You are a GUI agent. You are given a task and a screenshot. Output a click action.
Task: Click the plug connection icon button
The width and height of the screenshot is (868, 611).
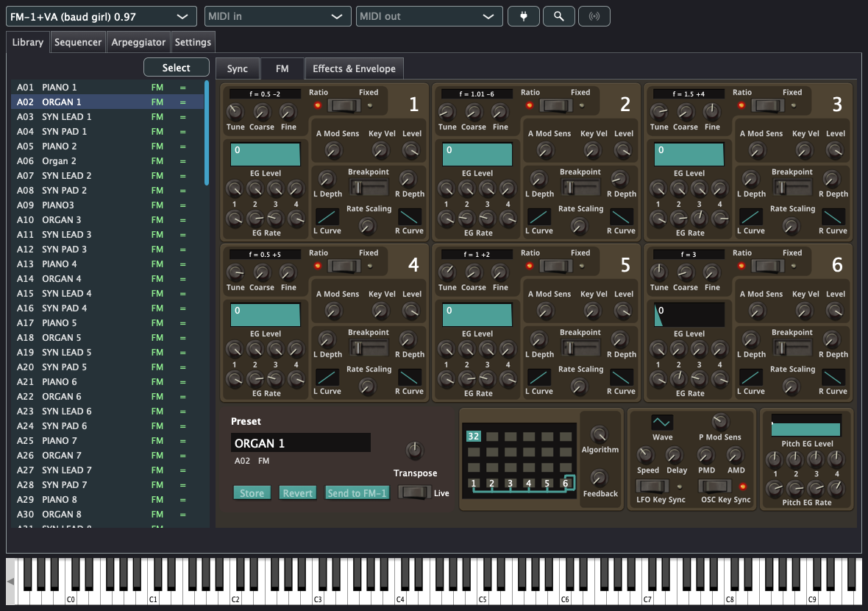[x=524, y=17]
